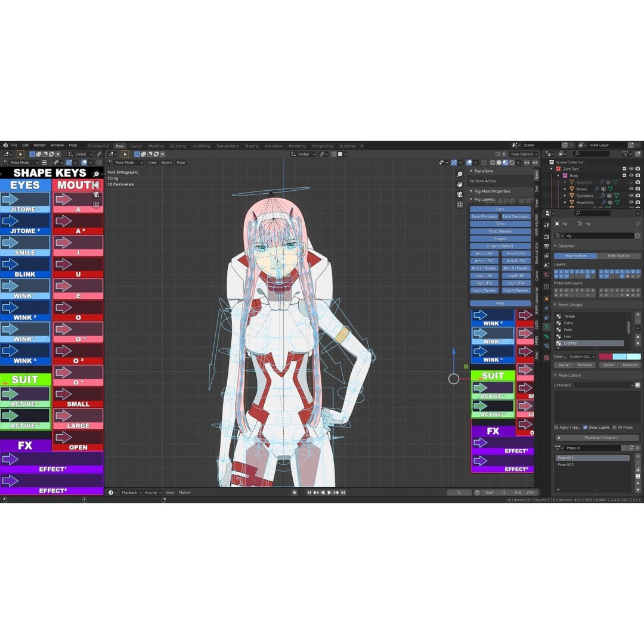Toggle X-ray icon in viewport header
The image size is (644, 644).
coord(484,163)
